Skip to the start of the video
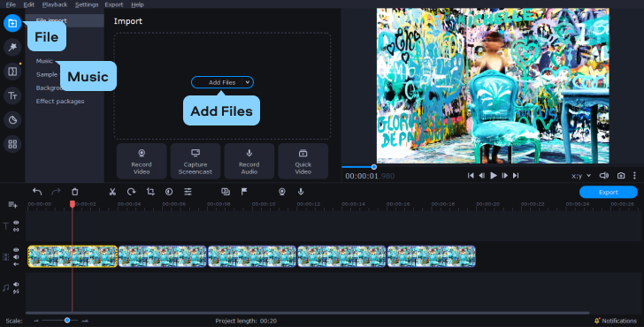The image size is (644, 327). 471,176
